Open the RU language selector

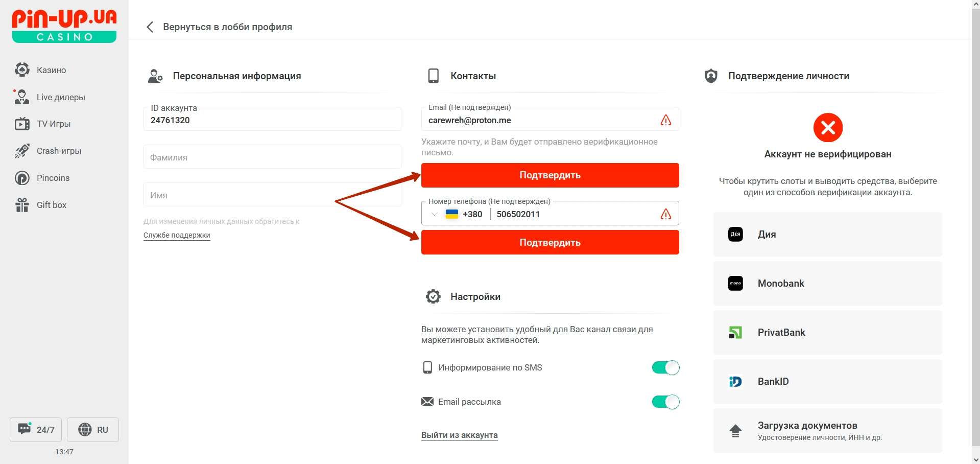(x=93, y=429)
